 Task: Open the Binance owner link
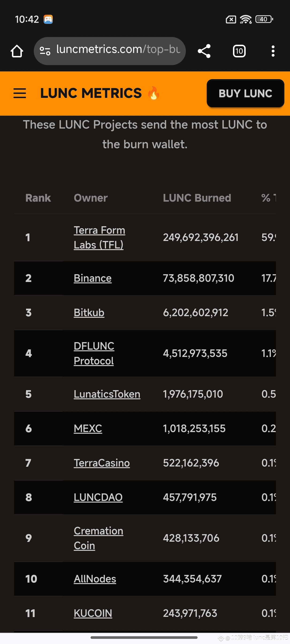pyautogui.click(x=92, y=278)
